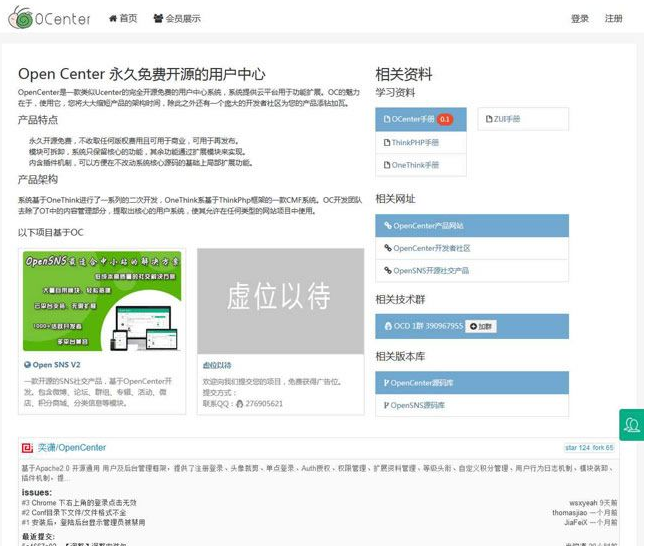Screen dimensions: 646x546
Task: Click user wsxyeah on issue #3
Action: pos(583,503)
